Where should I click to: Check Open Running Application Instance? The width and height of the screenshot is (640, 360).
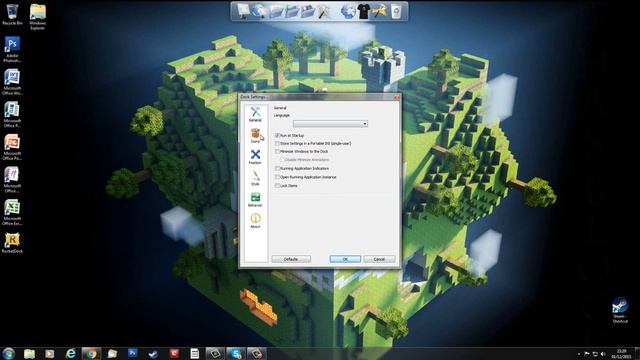pos(278,177)
